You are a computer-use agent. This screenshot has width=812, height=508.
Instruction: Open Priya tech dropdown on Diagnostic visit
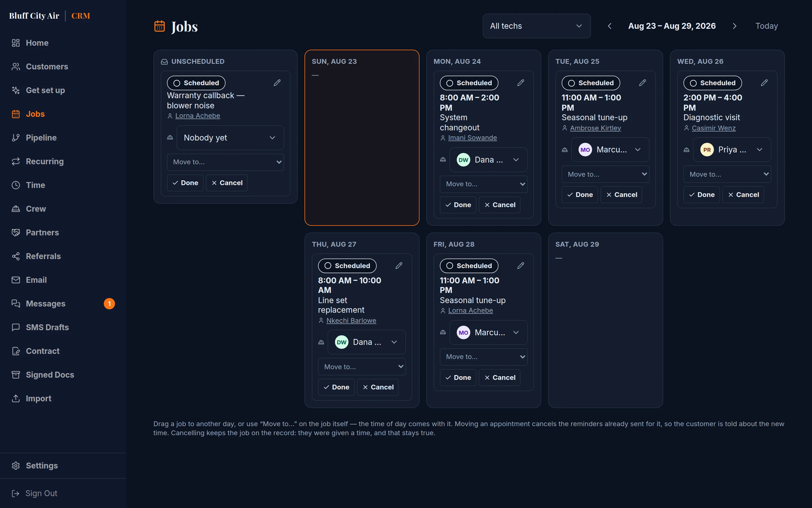click(x=732, y=150)
